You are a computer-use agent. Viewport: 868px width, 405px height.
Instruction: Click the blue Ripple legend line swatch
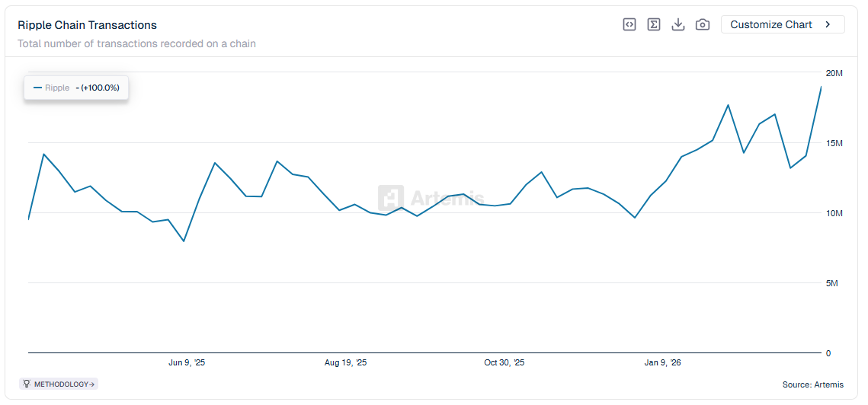coord(37,88)
